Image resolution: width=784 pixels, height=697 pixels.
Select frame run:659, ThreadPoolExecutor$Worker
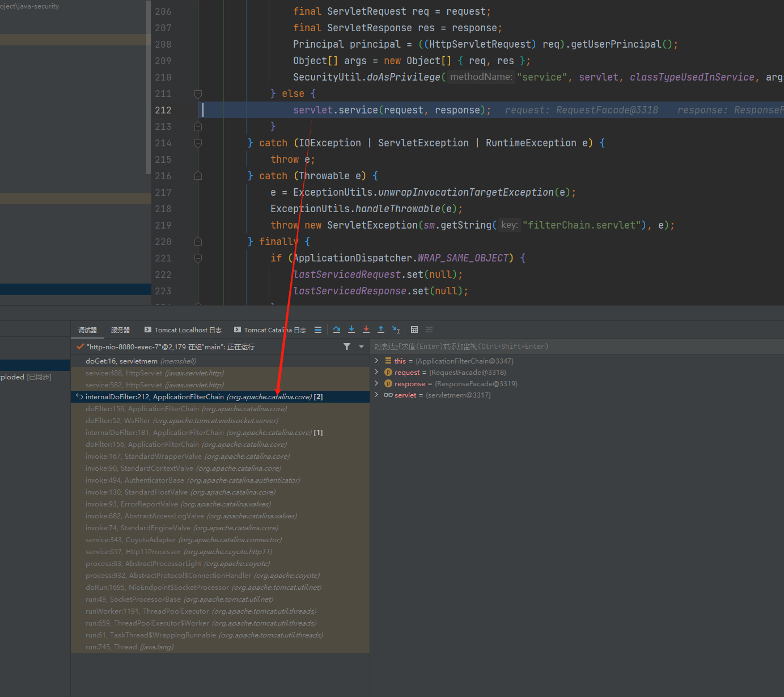coord(220,623)
